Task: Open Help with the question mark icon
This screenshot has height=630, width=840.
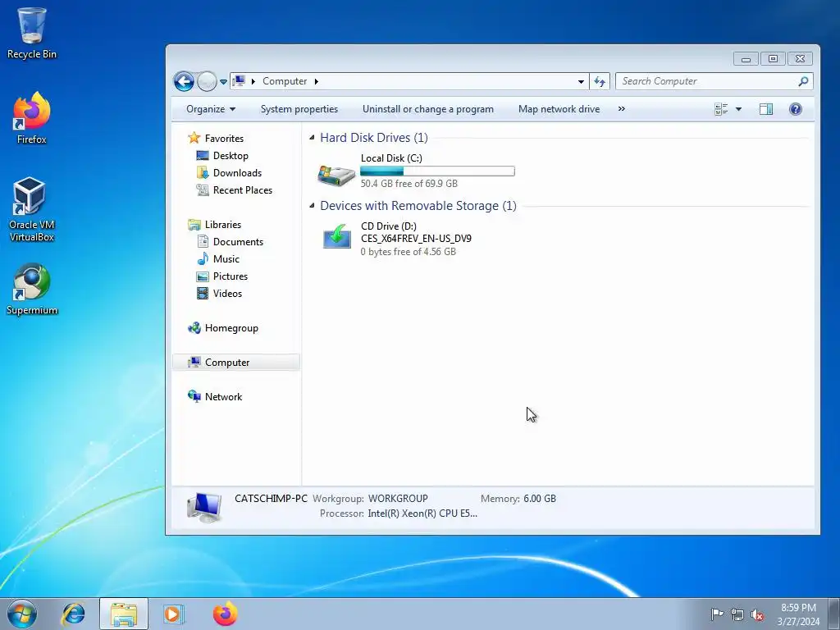Action: pyautogui.click(x=796, y=109)
